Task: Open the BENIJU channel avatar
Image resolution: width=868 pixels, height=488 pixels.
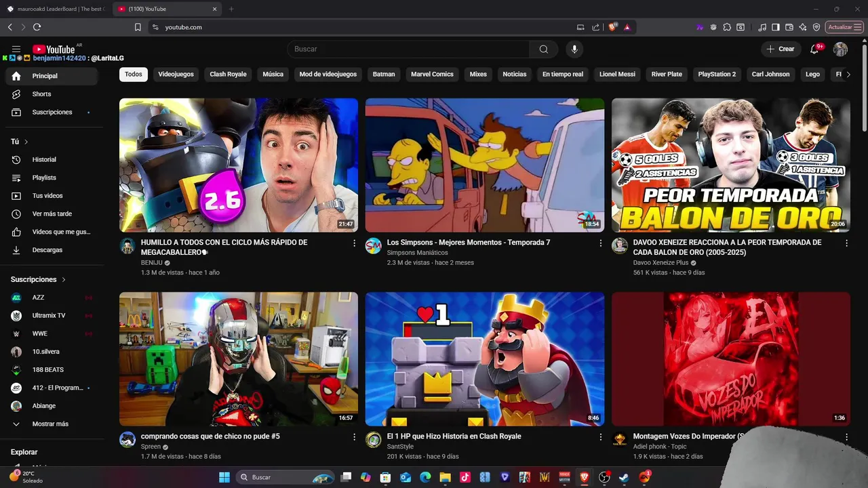Action: (x=127, y=246)
